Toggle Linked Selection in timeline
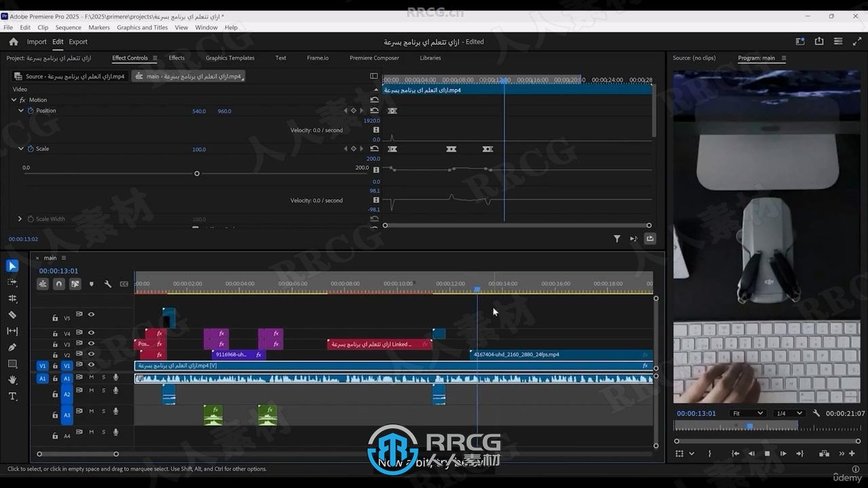Image resolution: width=868 pixels, height=488 pixels. coord(75,284)
